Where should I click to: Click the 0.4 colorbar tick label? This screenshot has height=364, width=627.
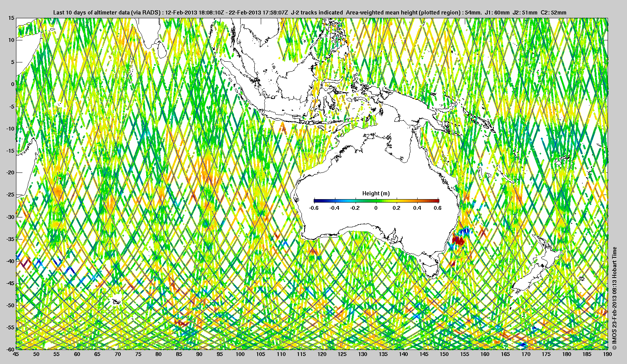tap(417, 208)
